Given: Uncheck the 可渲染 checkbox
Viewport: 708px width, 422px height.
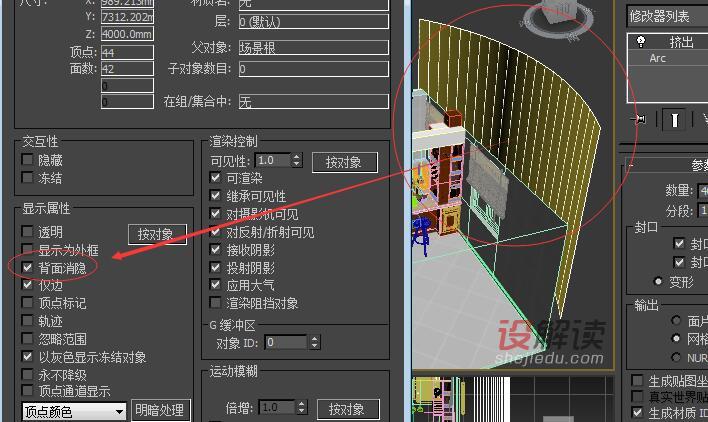Looking at the screenshot, I should pyautogui.click(x=215, y=178).
